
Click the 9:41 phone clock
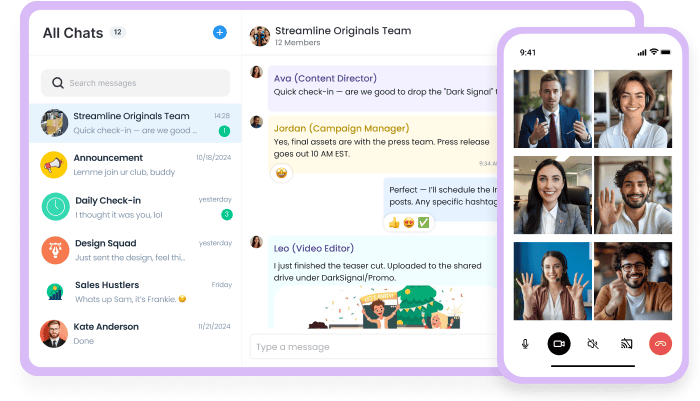click(x=528, y=53)
